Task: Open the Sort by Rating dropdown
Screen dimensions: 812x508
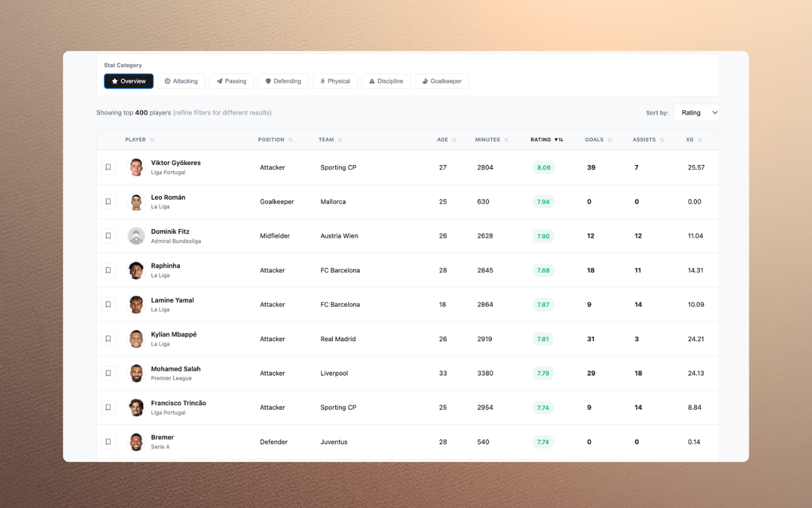Action: [696, 113]
